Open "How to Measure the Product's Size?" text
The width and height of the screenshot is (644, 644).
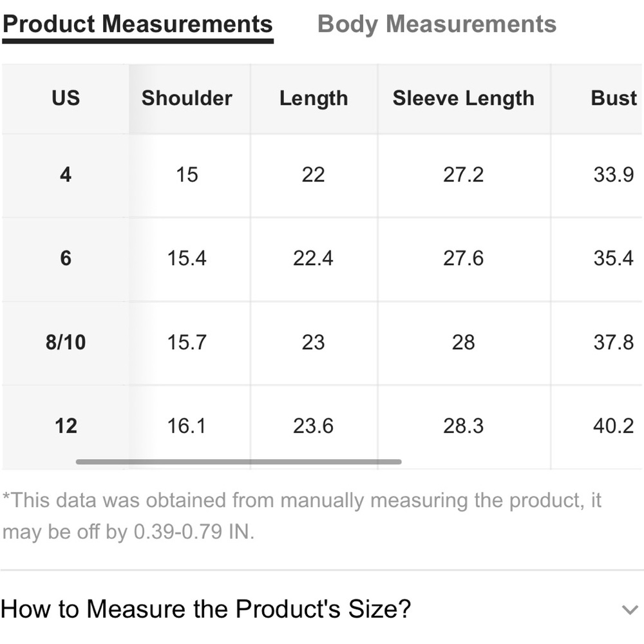pyautogui.click(x=206, y=609)
